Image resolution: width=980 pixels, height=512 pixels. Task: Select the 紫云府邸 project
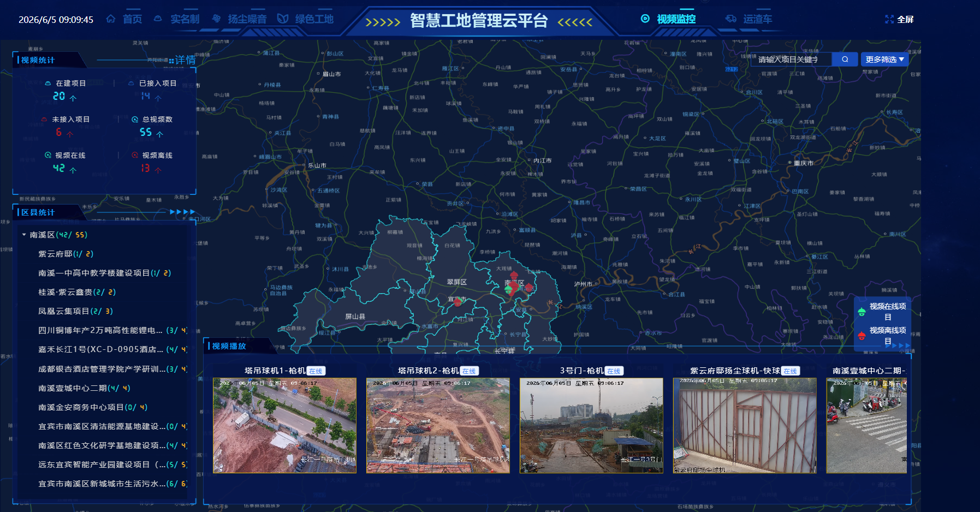tap(66, 254)
